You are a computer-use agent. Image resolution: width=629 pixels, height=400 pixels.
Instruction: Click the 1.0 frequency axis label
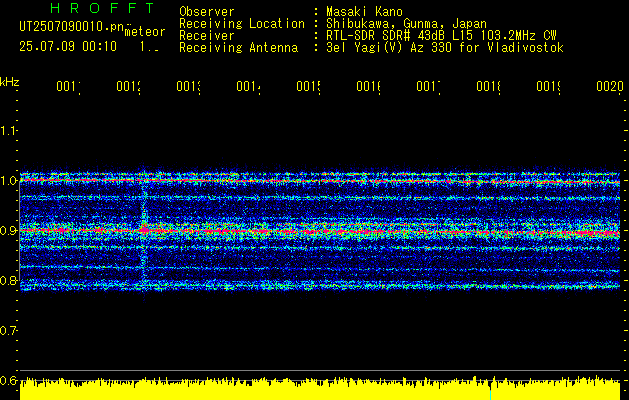point(8,180)
